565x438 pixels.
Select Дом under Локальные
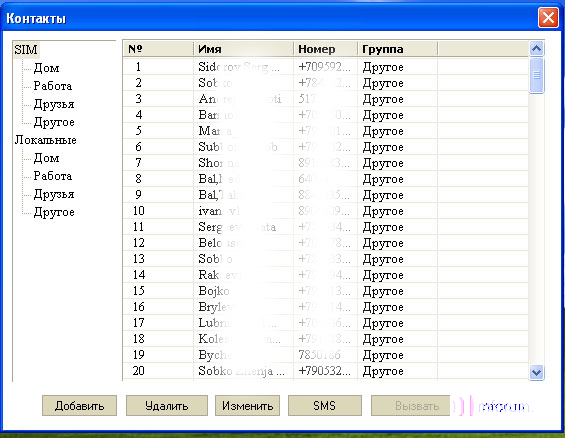coord(46,158)
